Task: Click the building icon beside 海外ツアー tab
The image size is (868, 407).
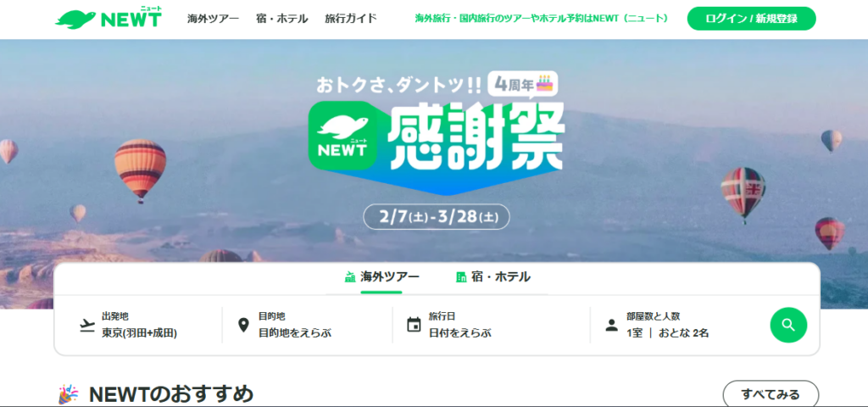Action: point(350,277)
